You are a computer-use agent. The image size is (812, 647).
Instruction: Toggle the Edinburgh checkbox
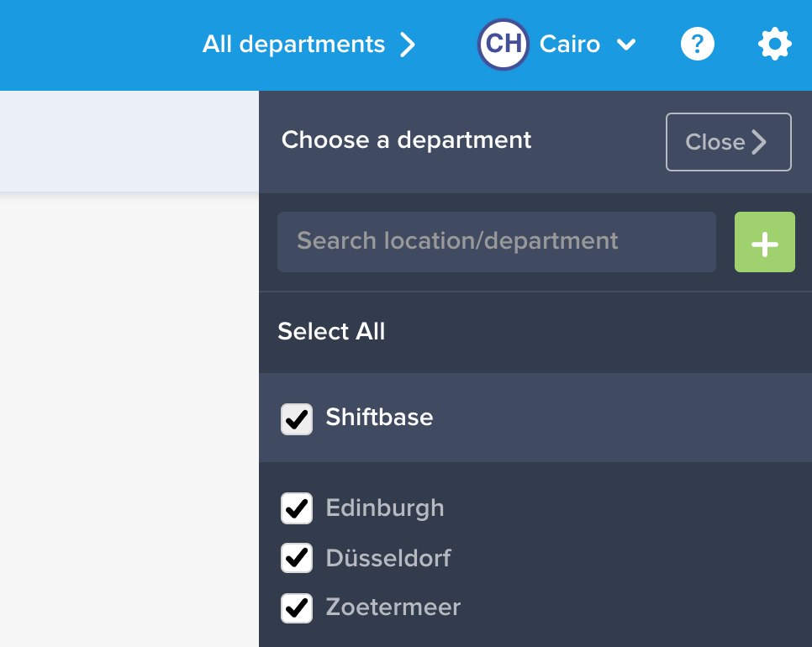tap(296, 508)
